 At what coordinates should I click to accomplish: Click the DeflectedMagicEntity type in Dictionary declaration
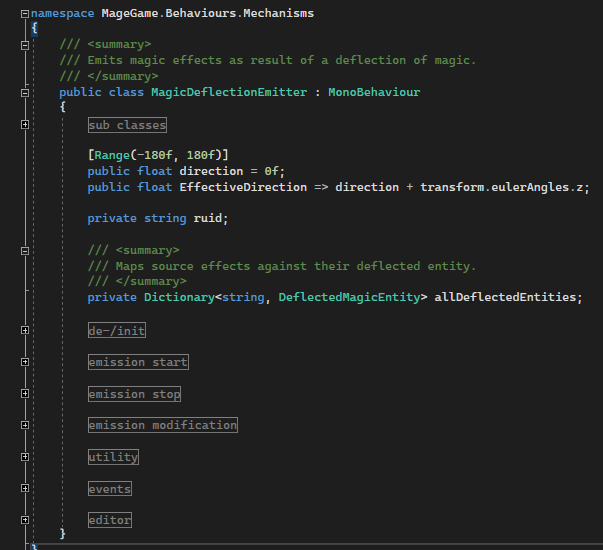coord(352,297)
